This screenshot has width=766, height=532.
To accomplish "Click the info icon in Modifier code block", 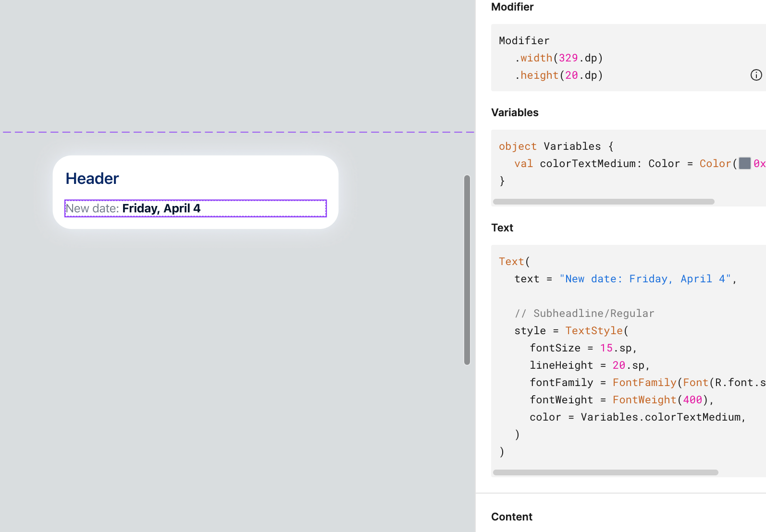I will (x=756, y=75).
